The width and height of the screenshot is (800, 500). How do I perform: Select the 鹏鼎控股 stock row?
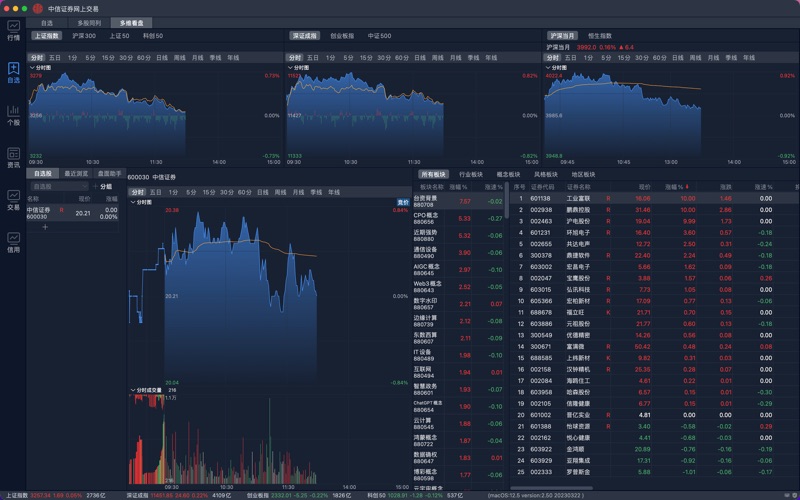click(x=655, y=210)
